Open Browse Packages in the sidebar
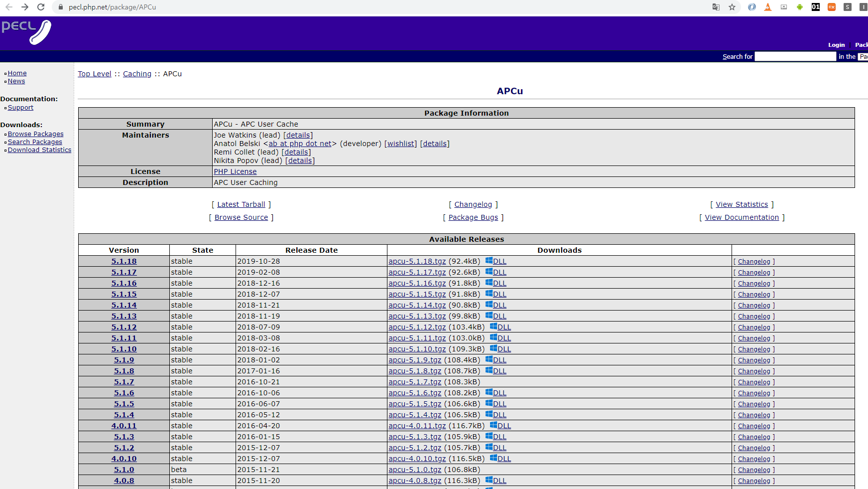This screenshot has width=868, height=489. (36, 134)
